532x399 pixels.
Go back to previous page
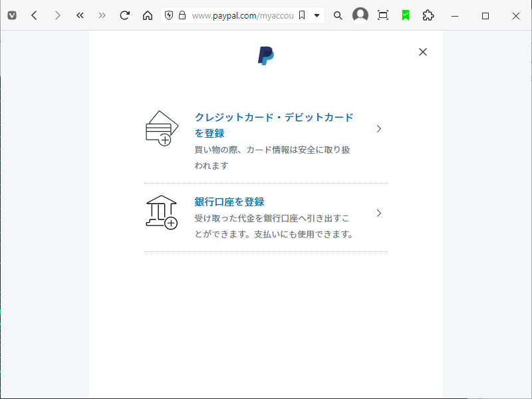34,15
